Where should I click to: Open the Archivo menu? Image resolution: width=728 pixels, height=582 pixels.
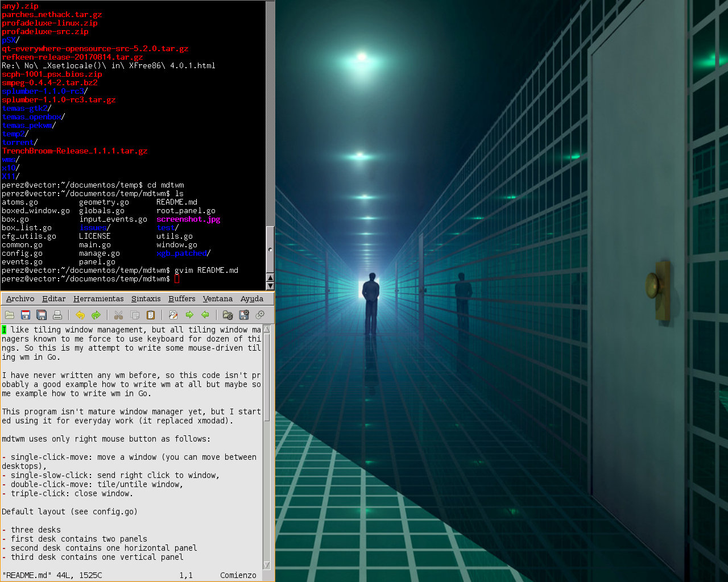click(20, 299)
